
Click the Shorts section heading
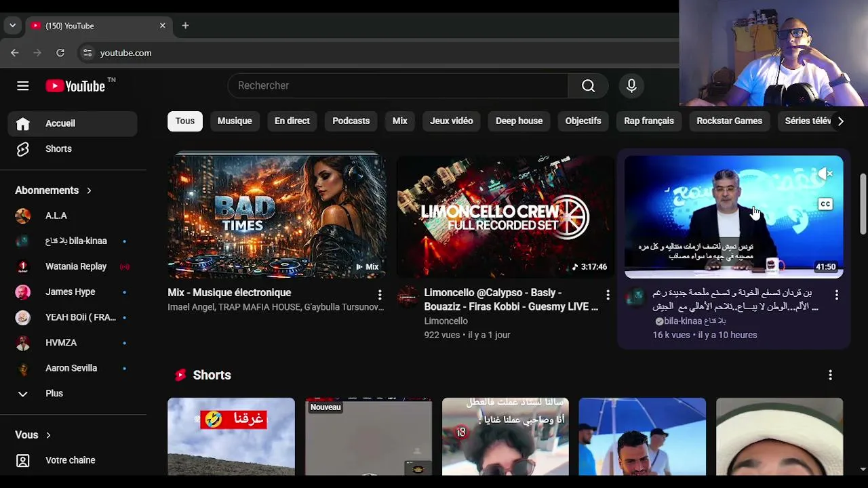(212, 375)
